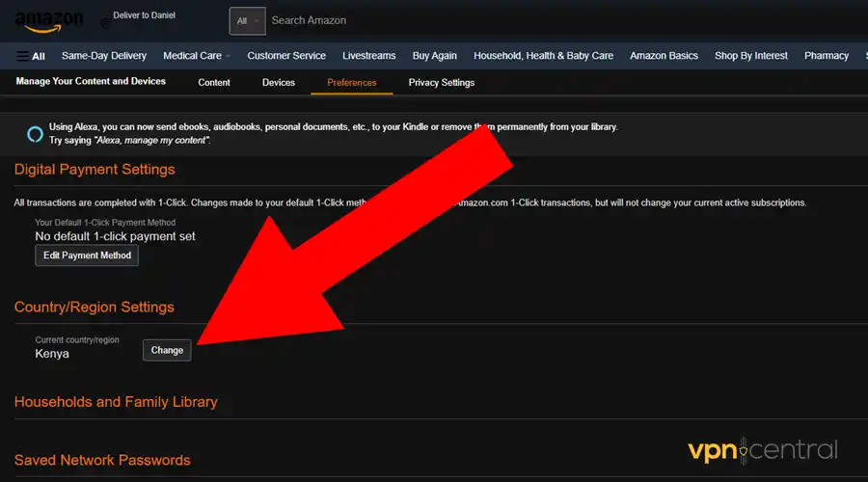Click the Alexa ring icon
The height and width of the screenshot is (482, 868).
[x=35, y=133]
